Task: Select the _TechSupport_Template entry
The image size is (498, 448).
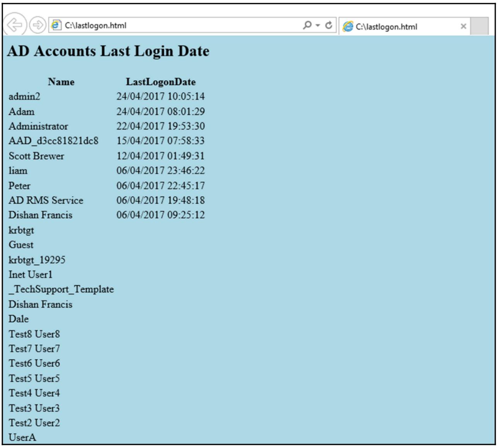Action: tap(61, 289)
